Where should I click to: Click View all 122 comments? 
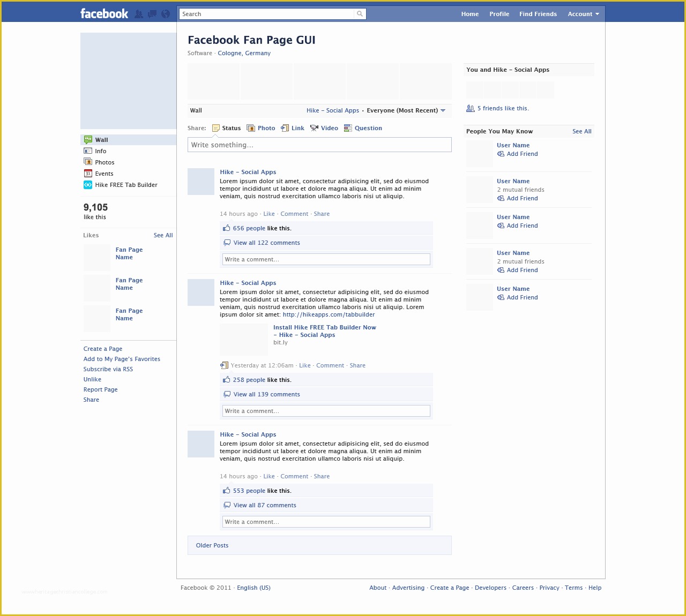coord(266,243)
